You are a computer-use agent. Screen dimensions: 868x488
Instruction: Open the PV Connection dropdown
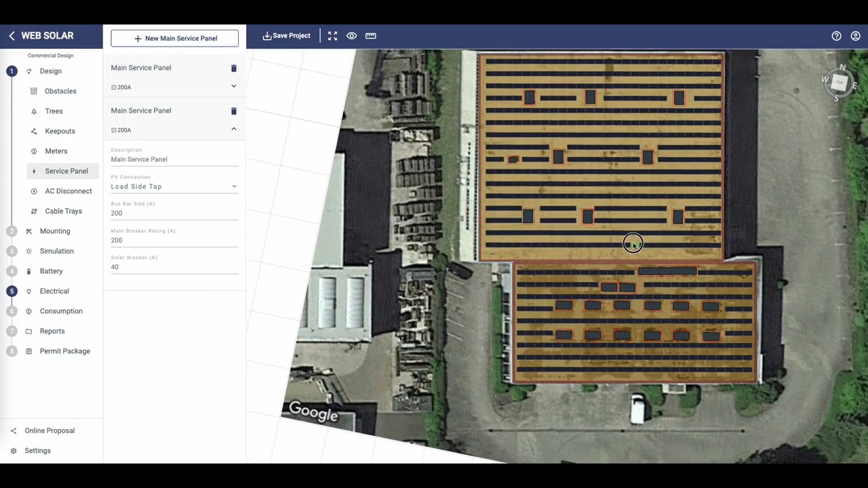(x=174, y=186)
